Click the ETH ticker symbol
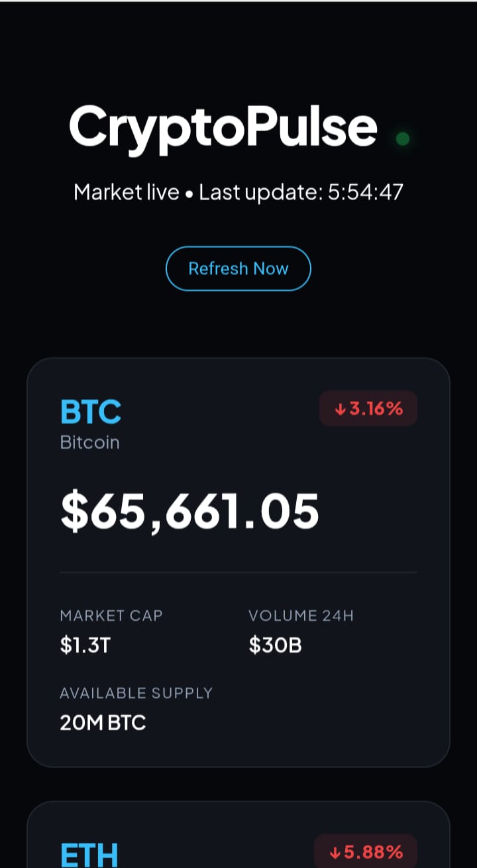This screenshot has height=868, width=477. [x=89, y=853]
